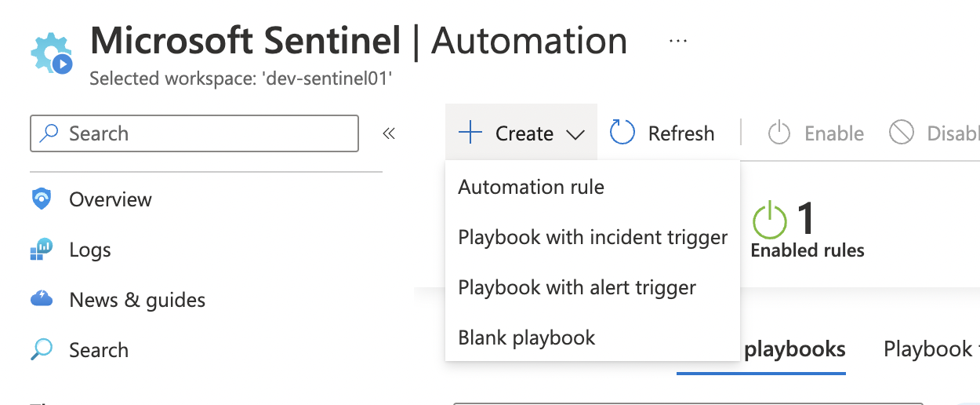980x405 pixels.
Task: Focus the sidebar Search input field
Action: (x=194, y=133)
